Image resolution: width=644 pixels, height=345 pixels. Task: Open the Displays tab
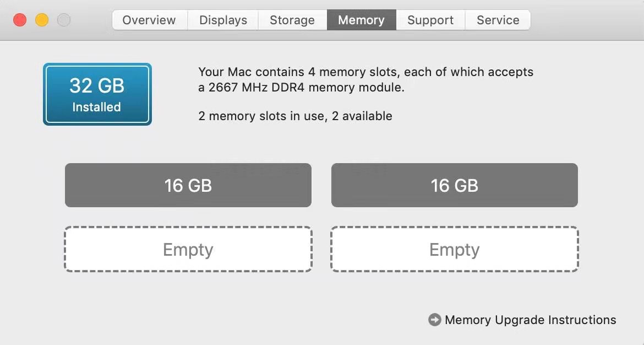(222, 20)
